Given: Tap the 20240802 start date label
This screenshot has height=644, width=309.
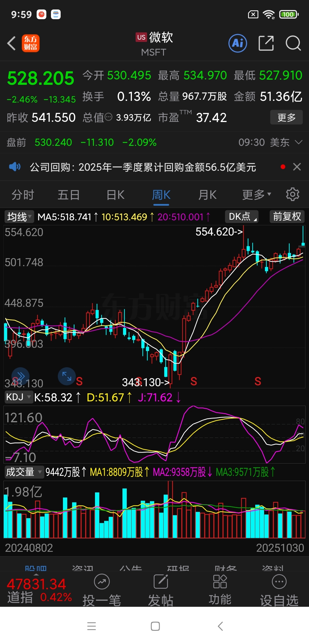Looking at the screenshot, I should pos(29,548).
